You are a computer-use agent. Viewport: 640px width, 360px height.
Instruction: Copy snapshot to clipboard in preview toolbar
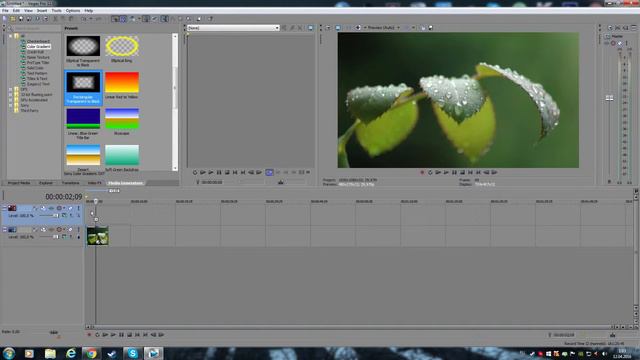coord(423,28)
